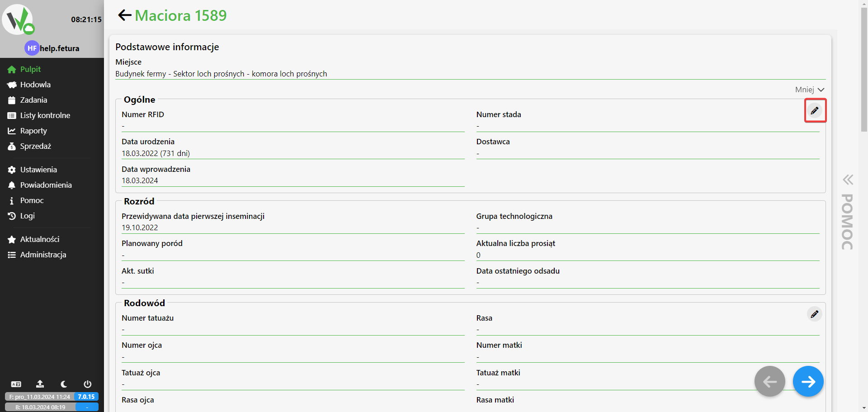Open Hodowla in the sidebar
The width and height of the screenshot is (868, 412).
(35, 85)
